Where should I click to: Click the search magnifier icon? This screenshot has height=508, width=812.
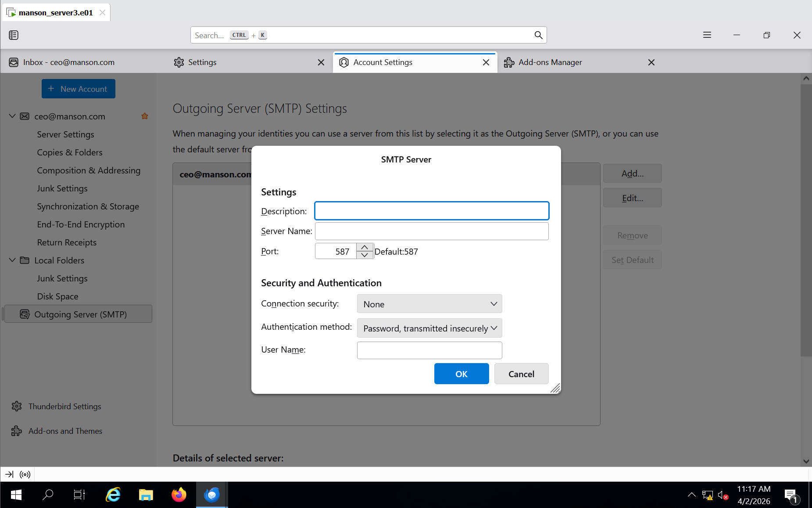click(x=538, y=35)
